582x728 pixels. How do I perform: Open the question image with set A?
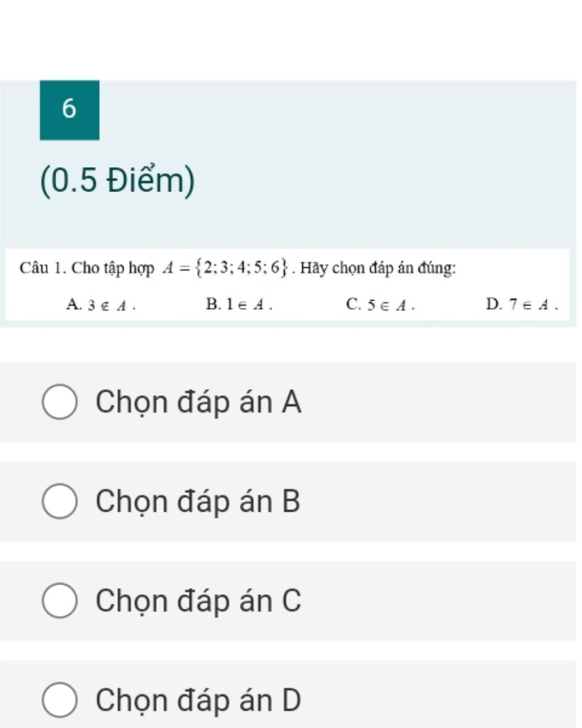click(288, 284)
